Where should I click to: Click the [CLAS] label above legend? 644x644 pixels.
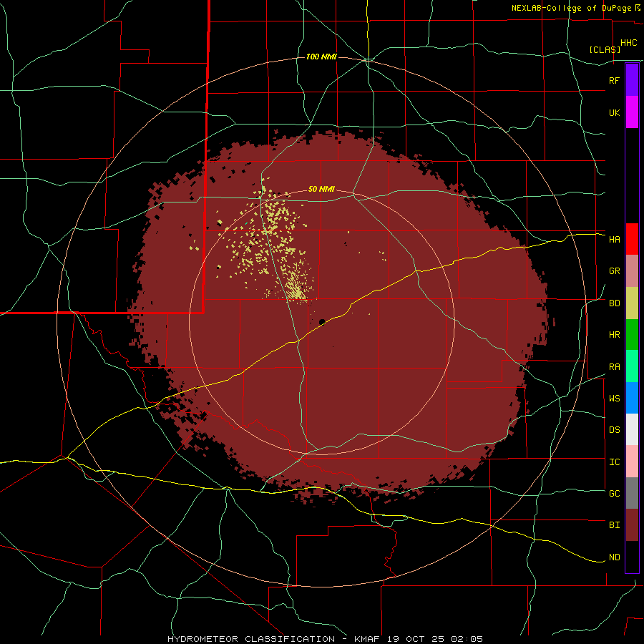pyautogui.click(x=605, y=49)
